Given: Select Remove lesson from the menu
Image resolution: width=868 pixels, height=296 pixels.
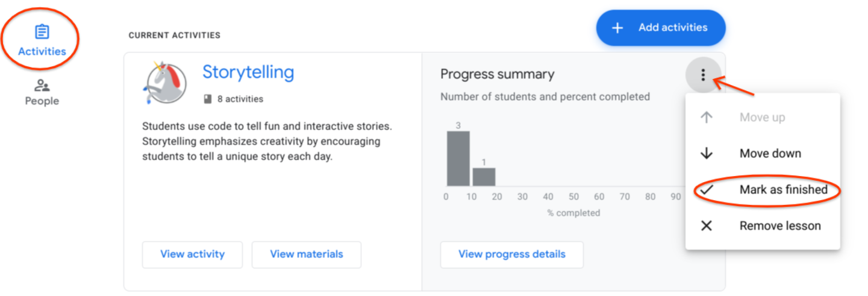Looking at the screenshot, I should (x=763, y=225).
